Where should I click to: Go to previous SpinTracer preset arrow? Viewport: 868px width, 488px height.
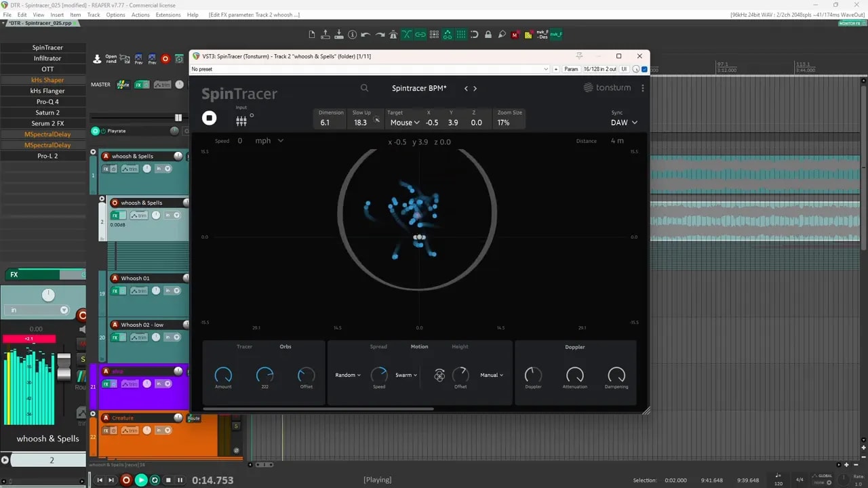466,88
